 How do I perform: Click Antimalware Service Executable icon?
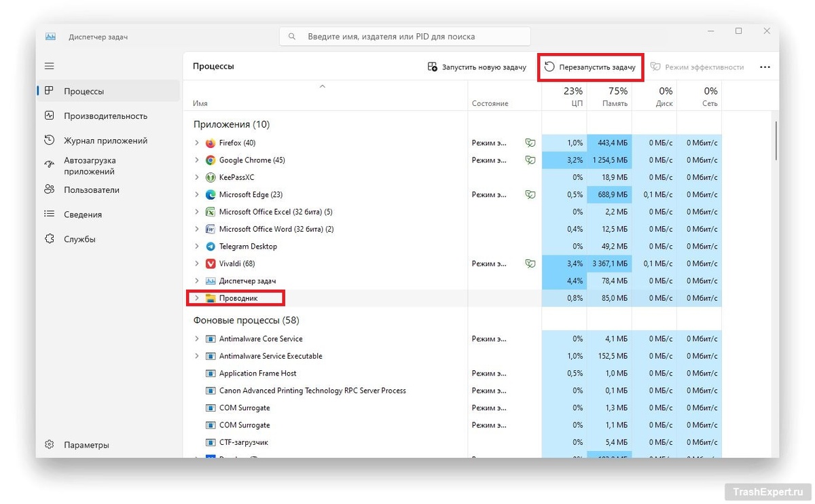(211, 356)
